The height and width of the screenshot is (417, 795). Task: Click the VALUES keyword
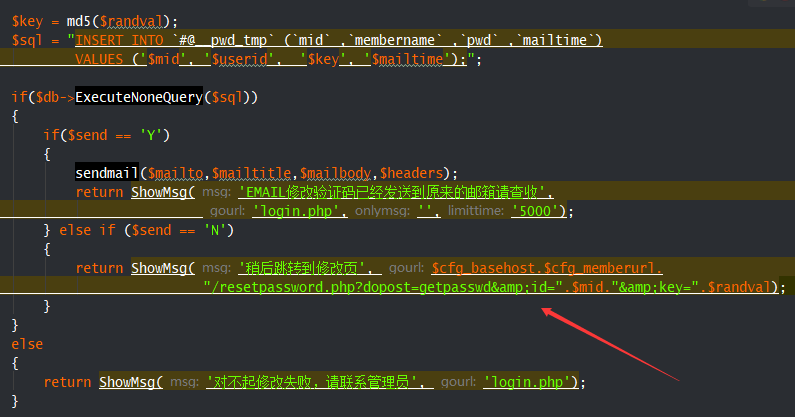click(x=99, y=59)
